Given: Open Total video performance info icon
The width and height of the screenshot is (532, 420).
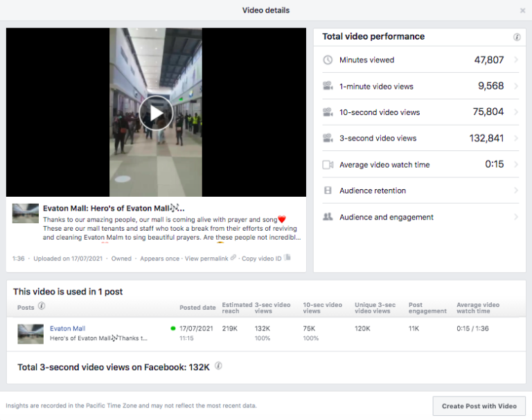Looking at the screenshot, I should pyautogui.click(x=517, y=37).
